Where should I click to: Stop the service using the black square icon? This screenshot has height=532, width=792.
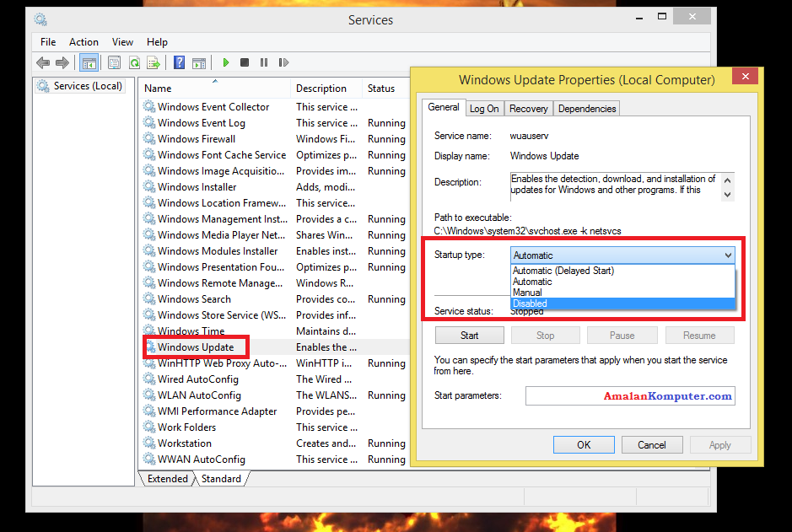coord(244,62)
